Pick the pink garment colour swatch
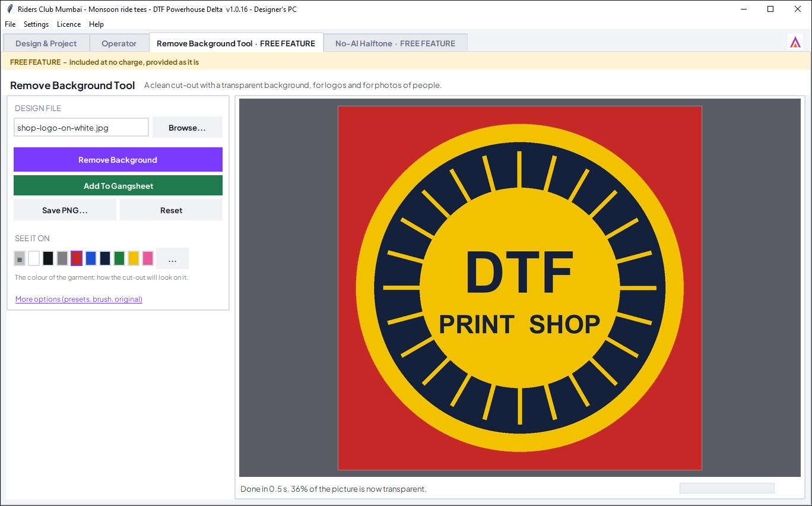Viewport: 812px width, 506px height. point(148,258)
